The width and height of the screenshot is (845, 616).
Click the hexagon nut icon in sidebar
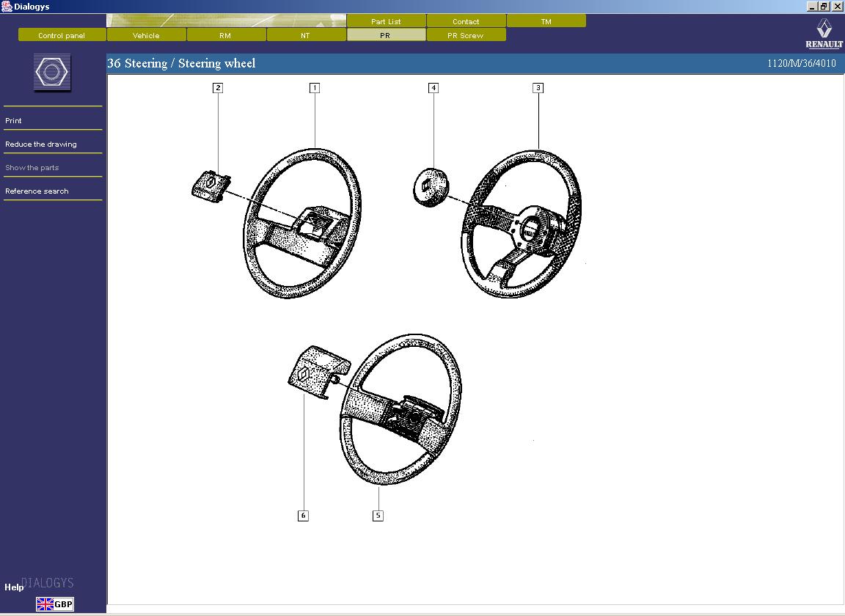point(52,72)
